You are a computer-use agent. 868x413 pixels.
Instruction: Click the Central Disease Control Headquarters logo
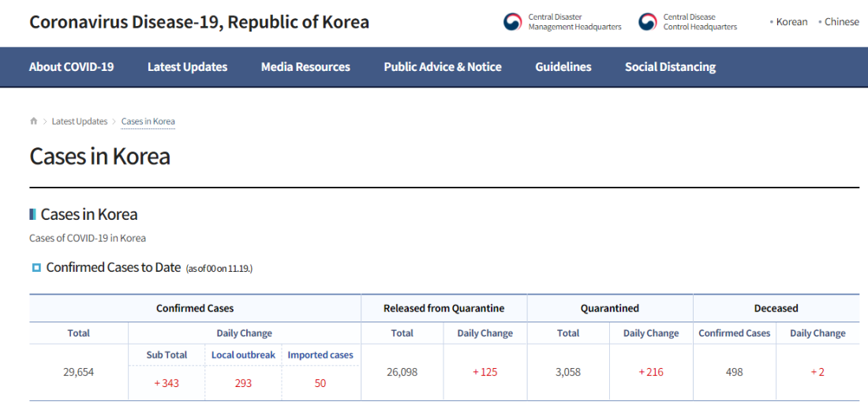click(687, 21)
